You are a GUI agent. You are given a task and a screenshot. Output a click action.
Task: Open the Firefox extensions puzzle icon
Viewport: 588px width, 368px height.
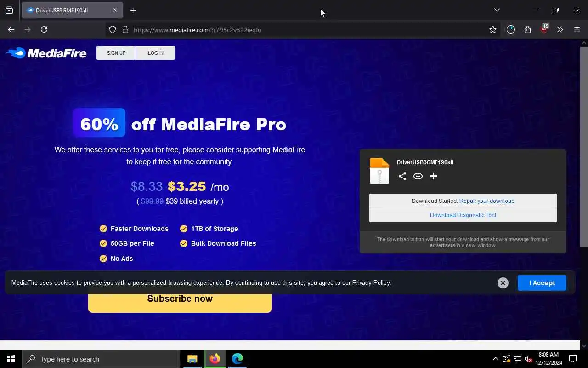click(x=527, y=29)
